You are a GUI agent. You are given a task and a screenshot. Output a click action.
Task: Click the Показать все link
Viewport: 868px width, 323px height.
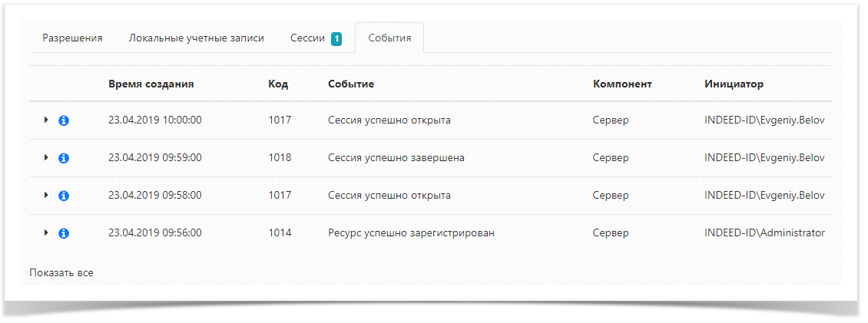pos(61,272)
